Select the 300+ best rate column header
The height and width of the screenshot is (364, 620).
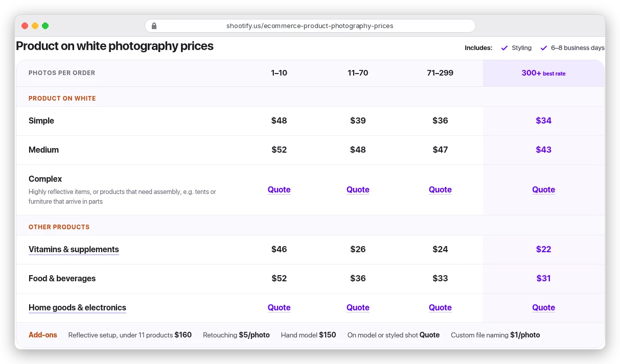(x=543, y=73)
